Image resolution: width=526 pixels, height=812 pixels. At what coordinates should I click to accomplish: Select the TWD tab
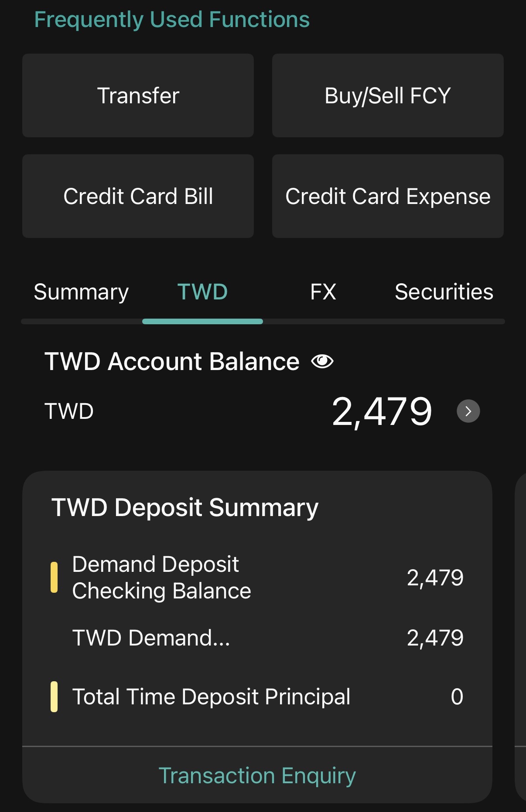202,292
